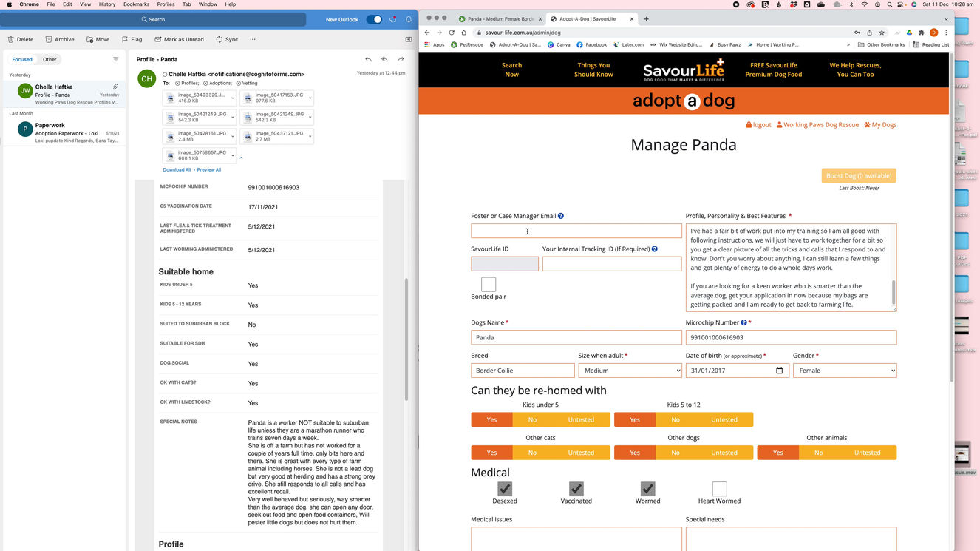Flag the selected Outlook message
980x551 pixels.
pyautogui.click(x=132, y=39)
